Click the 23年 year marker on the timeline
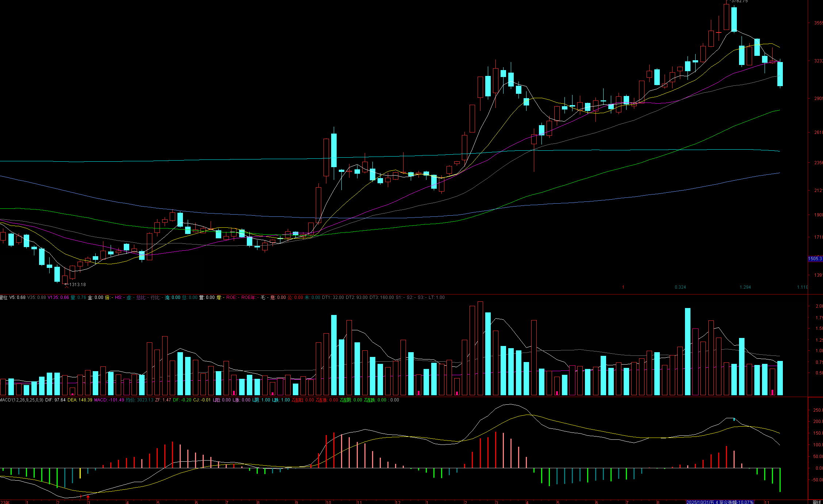This screenshot has height=504, width=823. click(4, 502)
